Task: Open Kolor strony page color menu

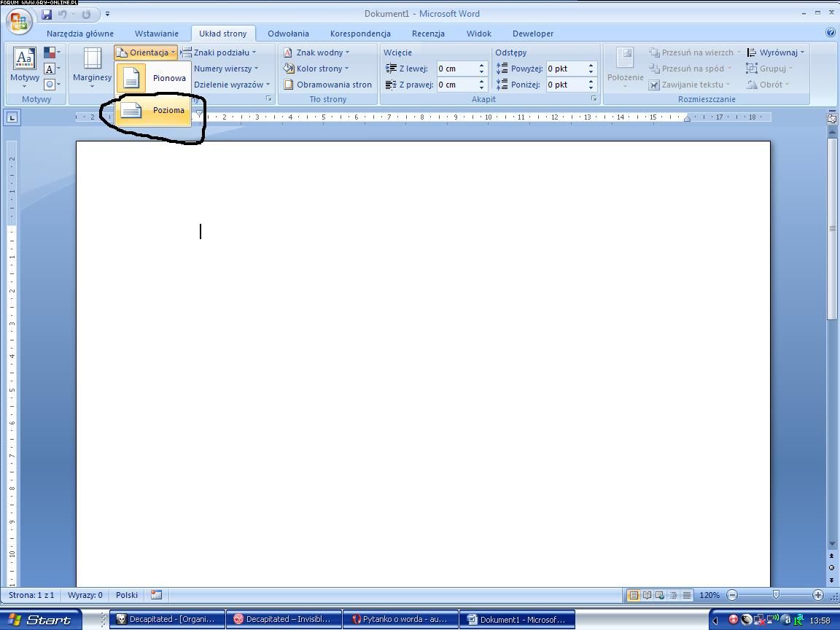Action: click(316, 69)
